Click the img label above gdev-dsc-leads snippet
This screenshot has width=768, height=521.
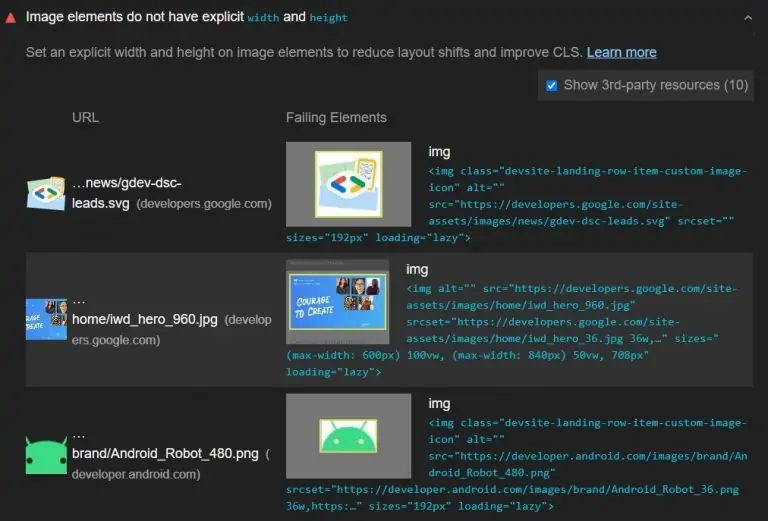click(x=439, y=152)
